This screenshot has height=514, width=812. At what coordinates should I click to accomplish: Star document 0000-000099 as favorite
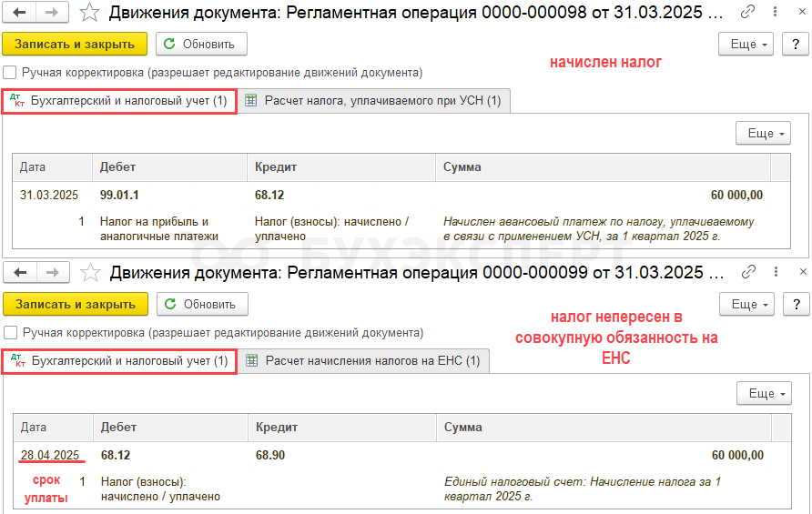pos(91,273)
